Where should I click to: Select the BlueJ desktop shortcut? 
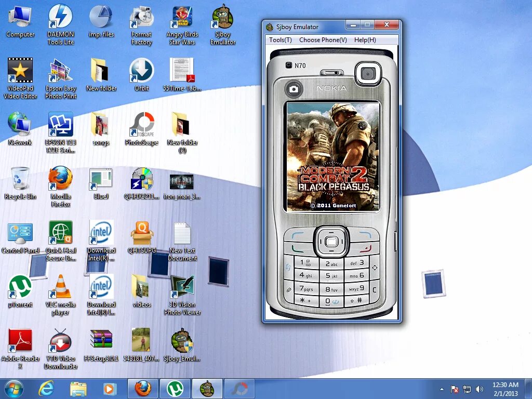point(101,183)
